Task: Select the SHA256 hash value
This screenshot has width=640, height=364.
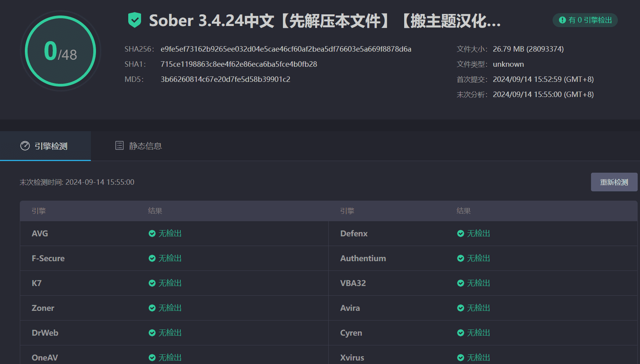Action: (x=286, y=49)
